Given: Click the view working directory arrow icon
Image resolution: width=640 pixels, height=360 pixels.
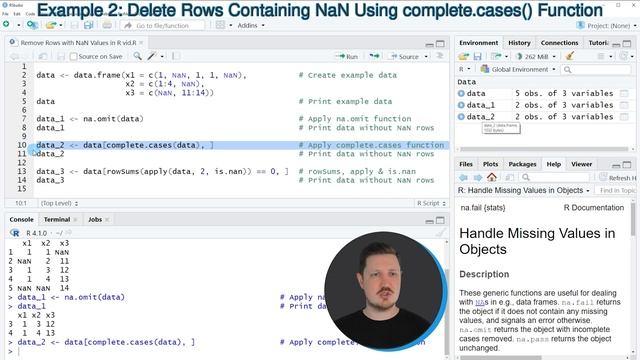Looking at the screenshot, I should point(68,233).
